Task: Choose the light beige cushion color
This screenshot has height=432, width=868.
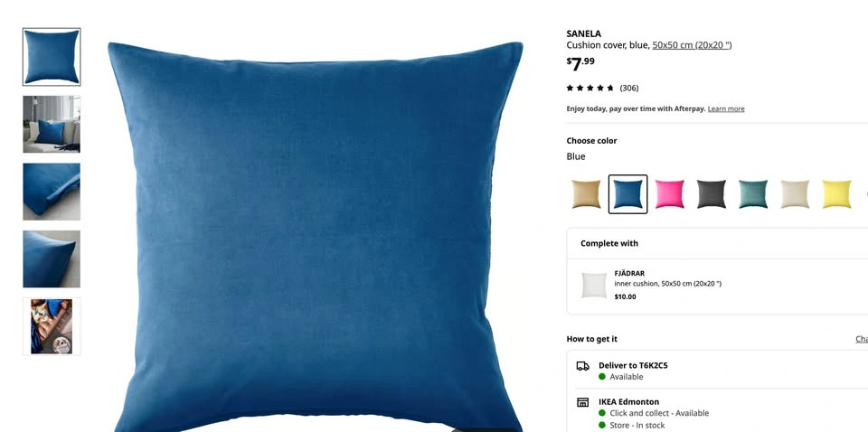Action: (x=795, y=194)
